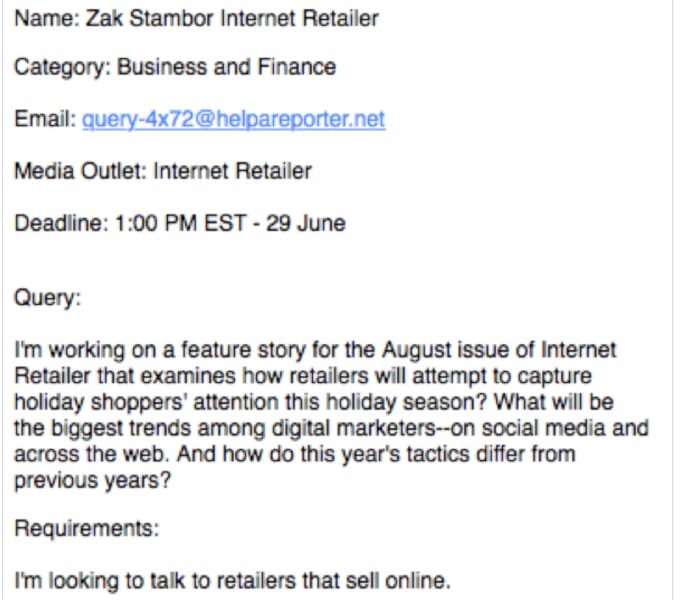Click the words "29 June" in the deadline
The height and width of the screenshot is (600, 700).
point(306,223)
